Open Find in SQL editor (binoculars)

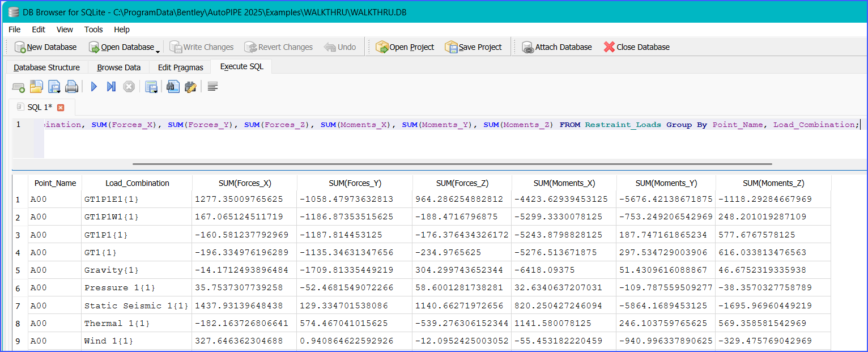(x=173, y=87)
